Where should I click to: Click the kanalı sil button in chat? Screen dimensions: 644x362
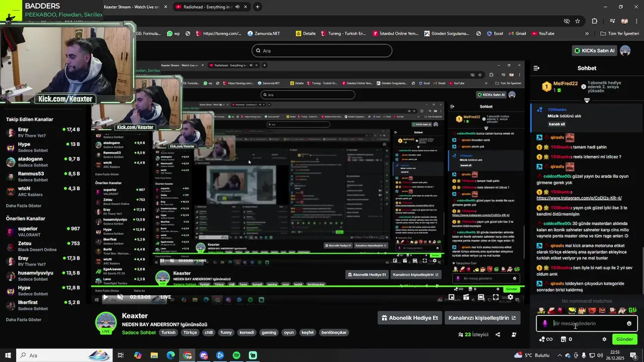557,124
